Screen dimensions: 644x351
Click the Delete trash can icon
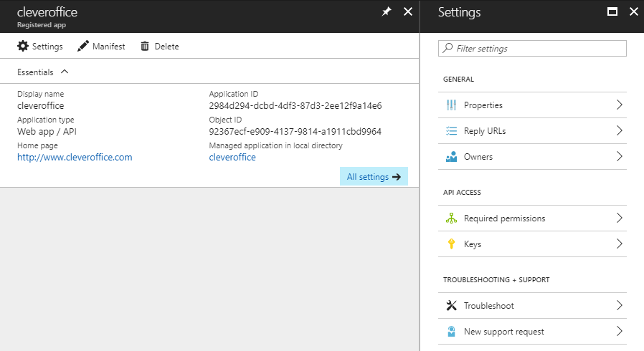[145, 46]
